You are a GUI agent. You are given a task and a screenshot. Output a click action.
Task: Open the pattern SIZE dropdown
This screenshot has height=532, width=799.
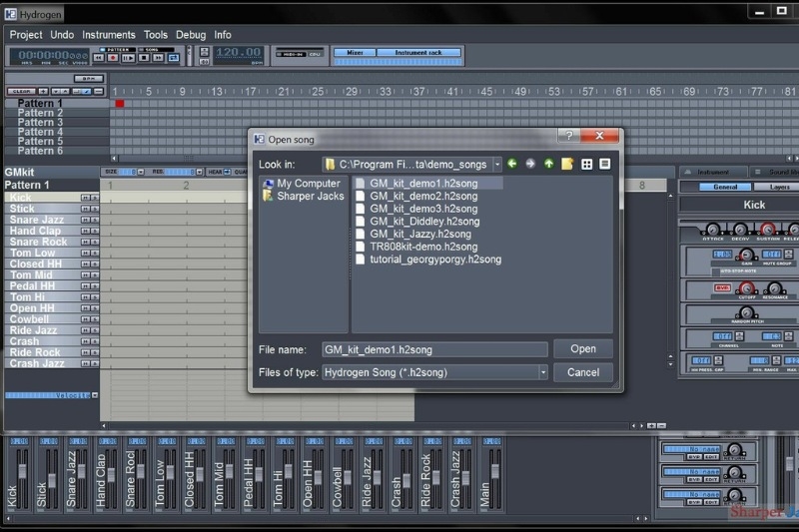click(x=141, y=172)
